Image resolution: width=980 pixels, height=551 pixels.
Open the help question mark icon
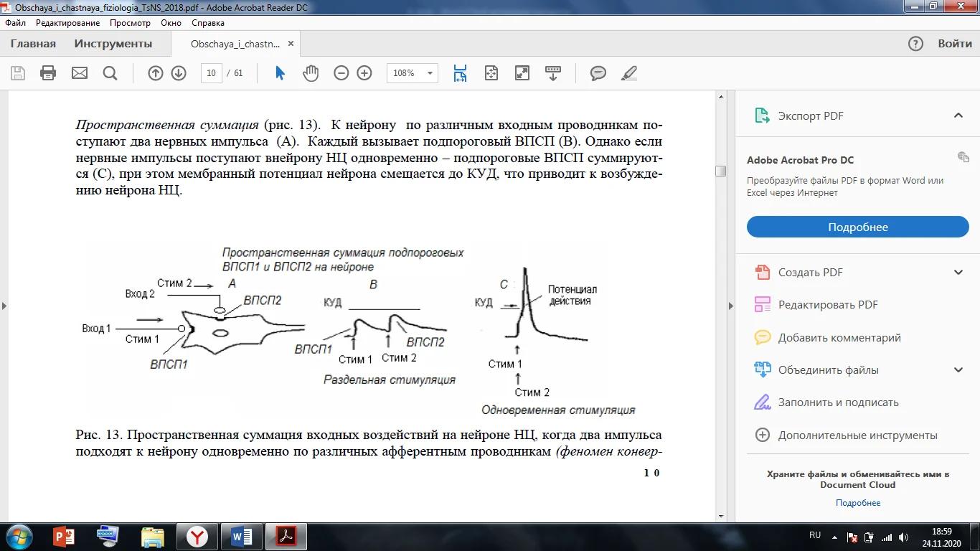coord(915,44)
